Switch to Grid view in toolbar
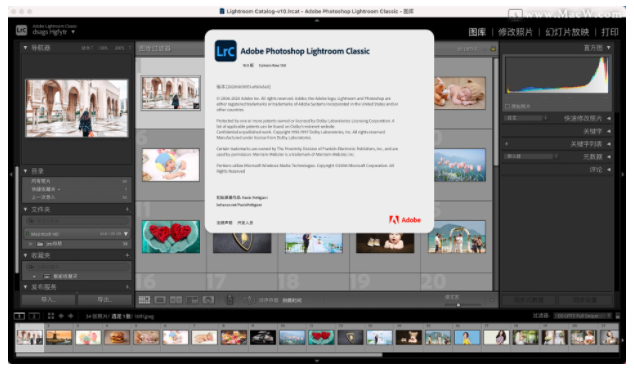634x374 pixels. (x=144, y=300)
